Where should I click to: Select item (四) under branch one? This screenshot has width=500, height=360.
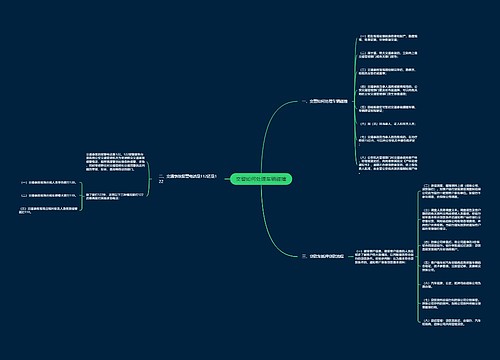(x=388, y=90)
